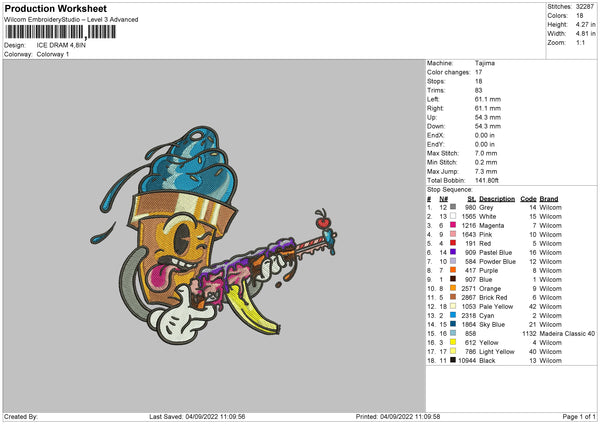600x424 pixels.
Task: Click the Width value '4.81 in'
Action: [585, 34]
